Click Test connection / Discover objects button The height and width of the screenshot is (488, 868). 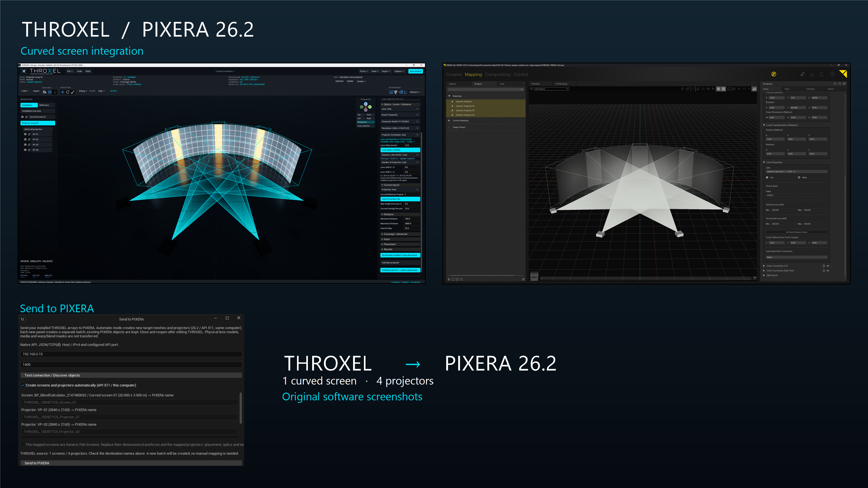tap(131, 375)
